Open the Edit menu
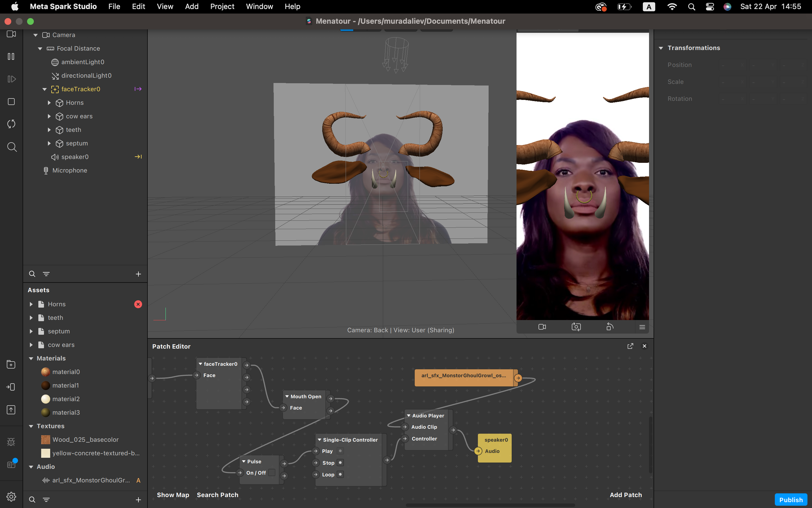 click(x=138, y=6)
